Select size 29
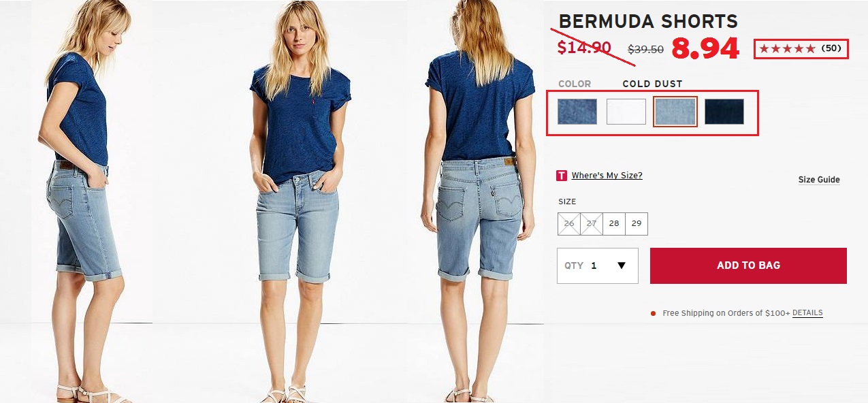 point(637,224)
